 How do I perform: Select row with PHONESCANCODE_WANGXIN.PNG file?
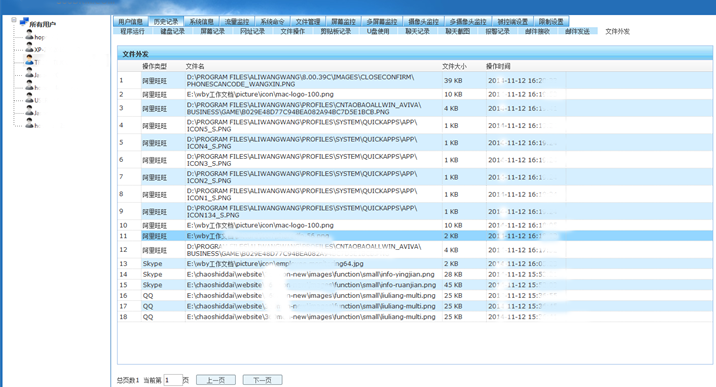tap(415, 80)
